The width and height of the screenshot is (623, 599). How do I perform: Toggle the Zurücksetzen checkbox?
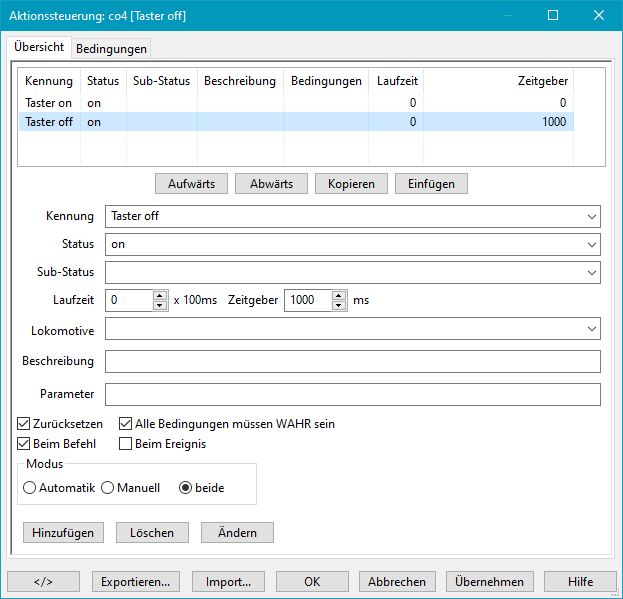25,424
